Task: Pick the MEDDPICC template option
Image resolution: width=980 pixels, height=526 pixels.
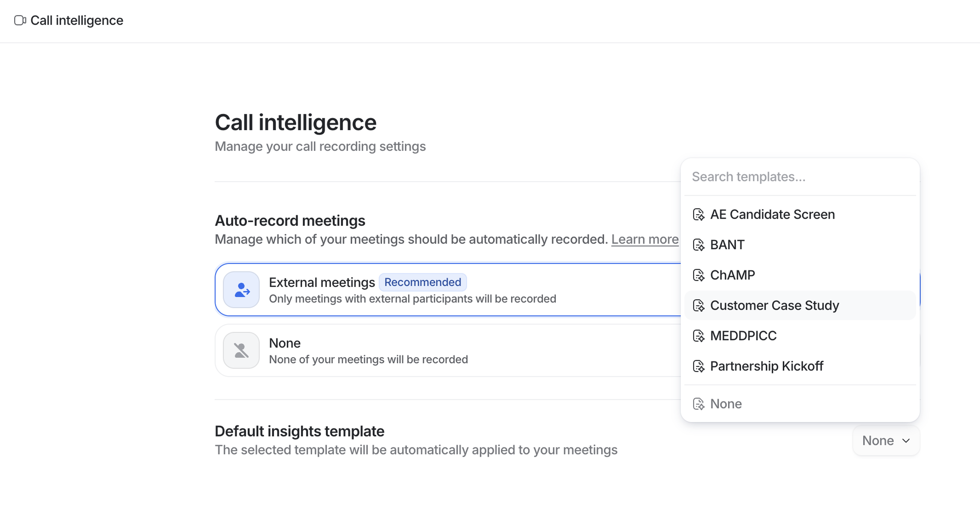Action: (x=743, y=336)
